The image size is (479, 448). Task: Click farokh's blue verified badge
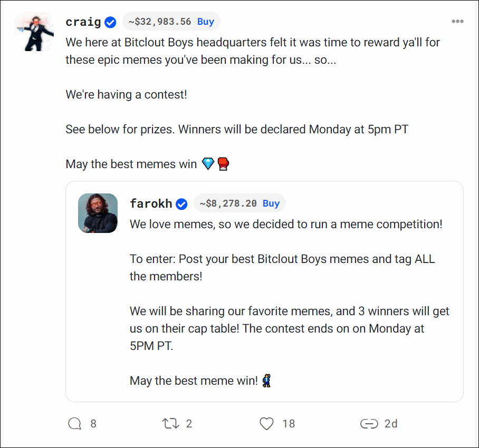pyautogui.click(x=181, y=204)
